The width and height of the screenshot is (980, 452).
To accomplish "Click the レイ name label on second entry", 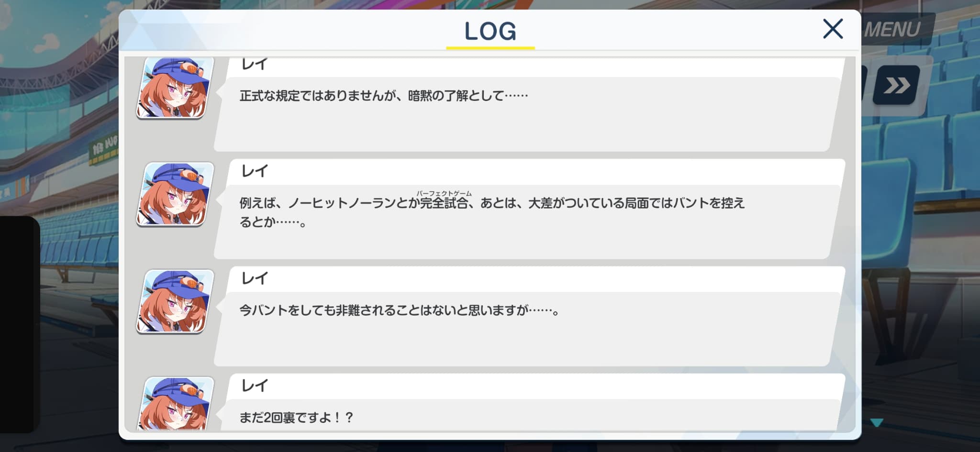I will pos(255,171).
